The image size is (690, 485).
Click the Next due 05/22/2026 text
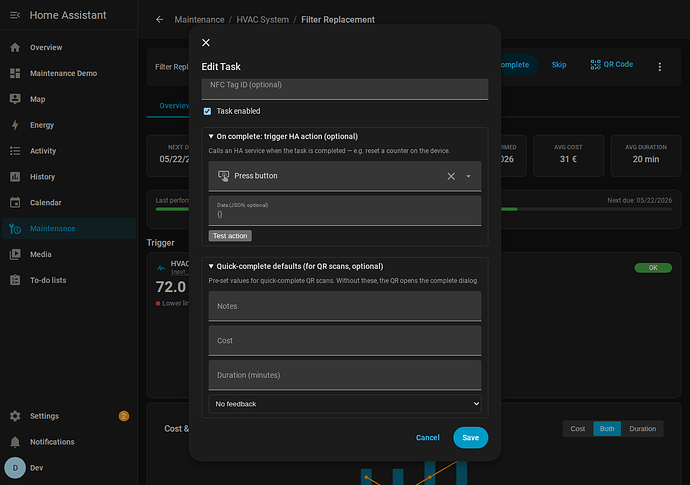pyautogui.click(x=639, y=200)
